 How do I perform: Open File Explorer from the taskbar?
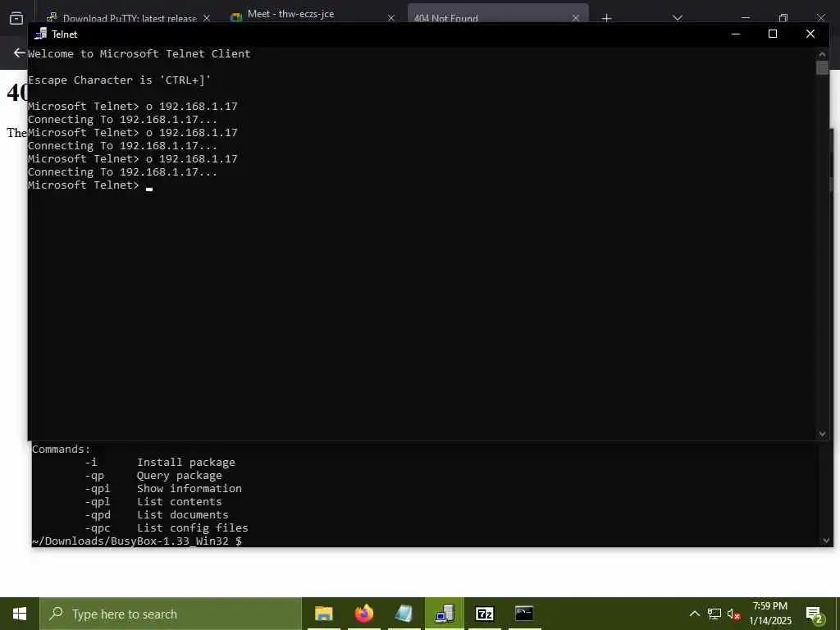coord(323,614)
